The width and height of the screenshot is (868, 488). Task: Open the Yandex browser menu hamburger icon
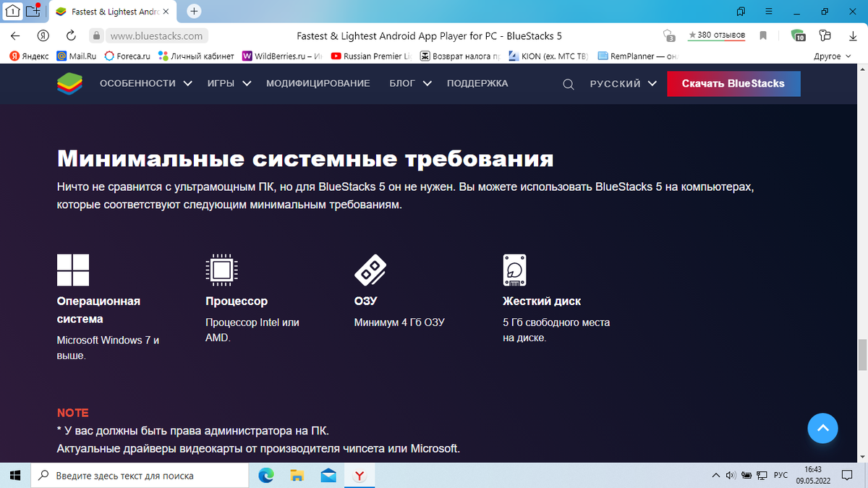point(767,12)
